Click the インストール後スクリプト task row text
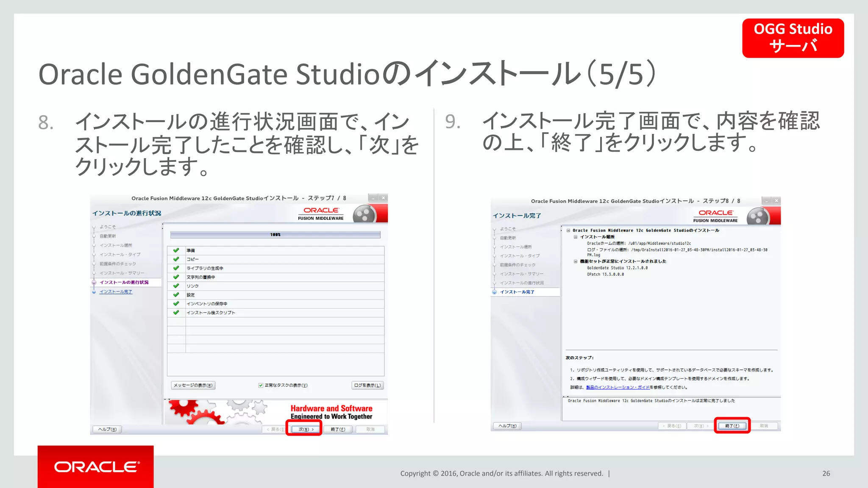The width and height of the screenshot is (868, 488). point(211,313)
